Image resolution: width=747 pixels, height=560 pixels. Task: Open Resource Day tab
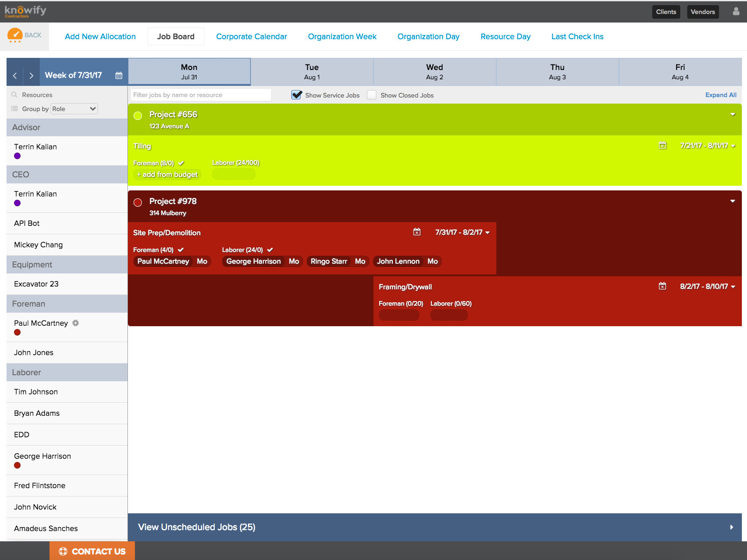[506, 36]
